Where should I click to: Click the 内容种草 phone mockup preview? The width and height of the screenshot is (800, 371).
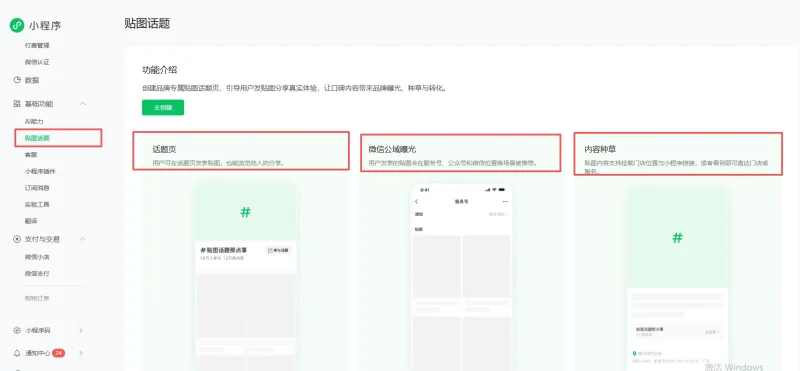[x=677, y=278]
